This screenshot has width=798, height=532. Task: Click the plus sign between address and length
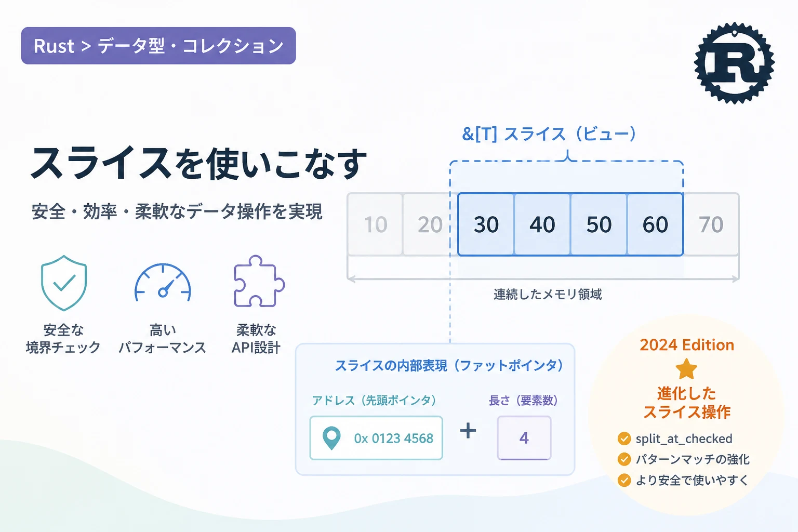point(468,430)
